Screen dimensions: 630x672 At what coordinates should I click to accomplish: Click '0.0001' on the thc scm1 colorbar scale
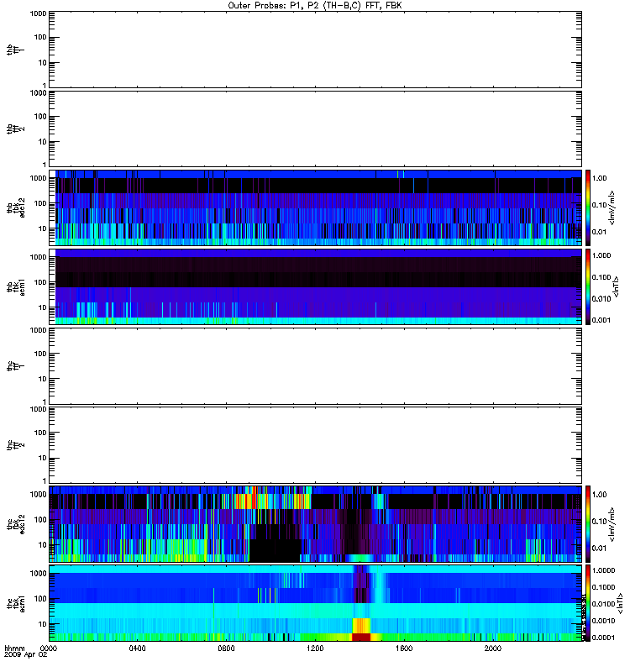click(x=603, y=638)
